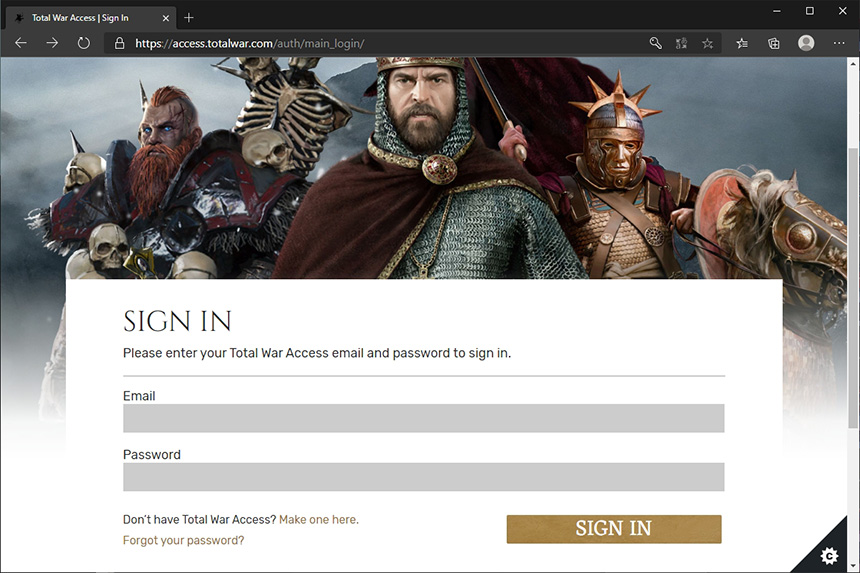
Task: Open the browser profile avatar
Action: [x=806, y=43]
